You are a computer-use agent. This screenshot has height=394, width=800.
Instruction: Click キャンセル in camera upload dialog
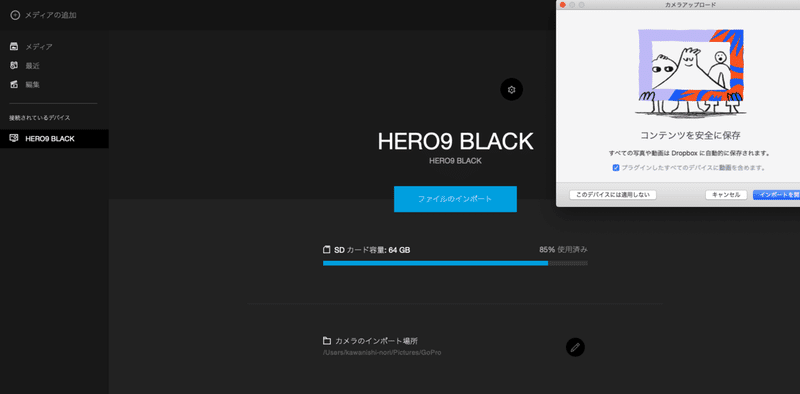click(726, 195)
